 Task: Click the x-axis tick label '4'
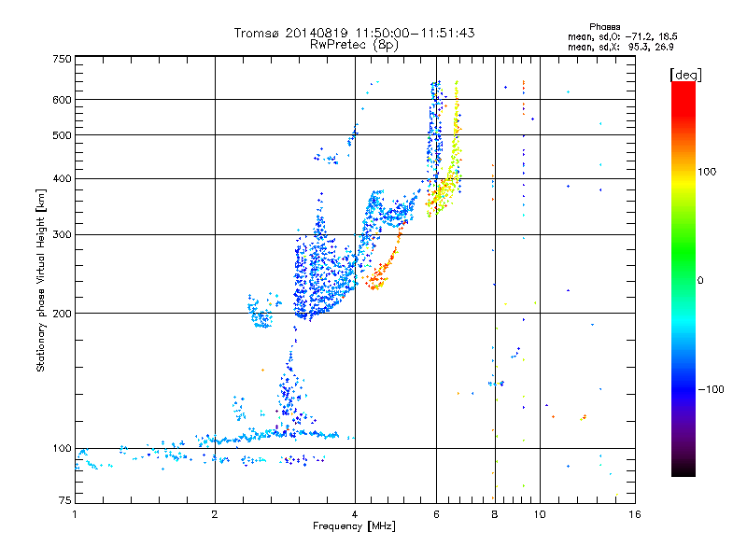(355, 514)
